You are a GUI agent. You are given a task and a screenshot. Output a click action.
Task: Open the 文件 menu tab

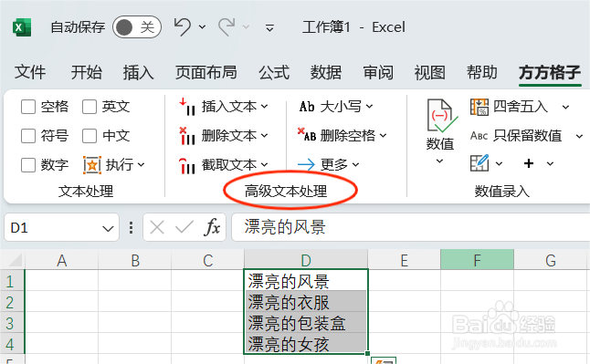pos(30,72)
